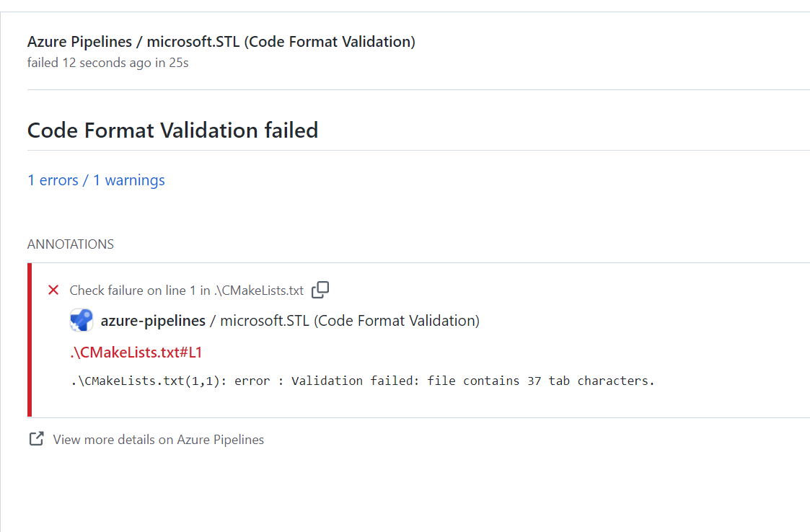Copy the check failure annotation text
This screenshot has height=532, width=810.
pyautogui.click(x=320, y=291)
